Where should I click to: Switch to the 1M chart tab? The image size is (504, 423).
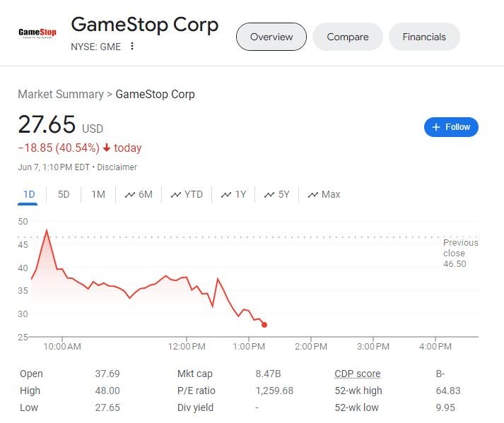pyautogui.click(x=98, y=194)
